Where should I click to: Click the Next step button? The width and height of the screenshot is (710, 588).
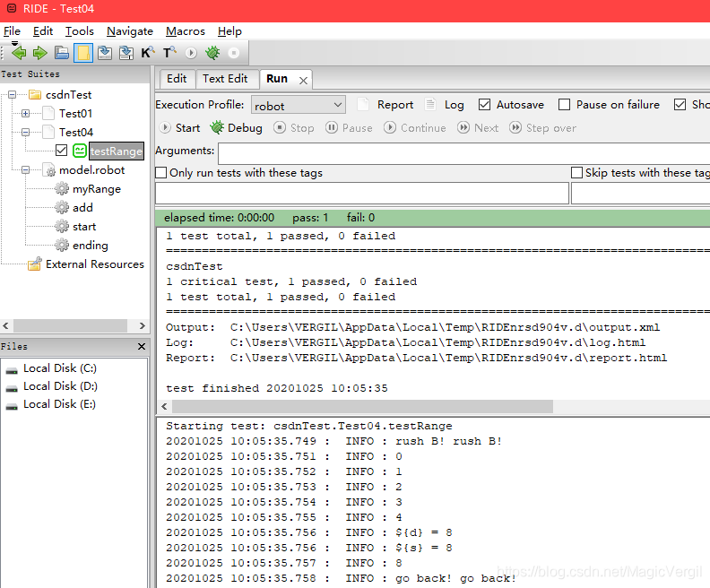pyautogui.click(x=478, y=128)
